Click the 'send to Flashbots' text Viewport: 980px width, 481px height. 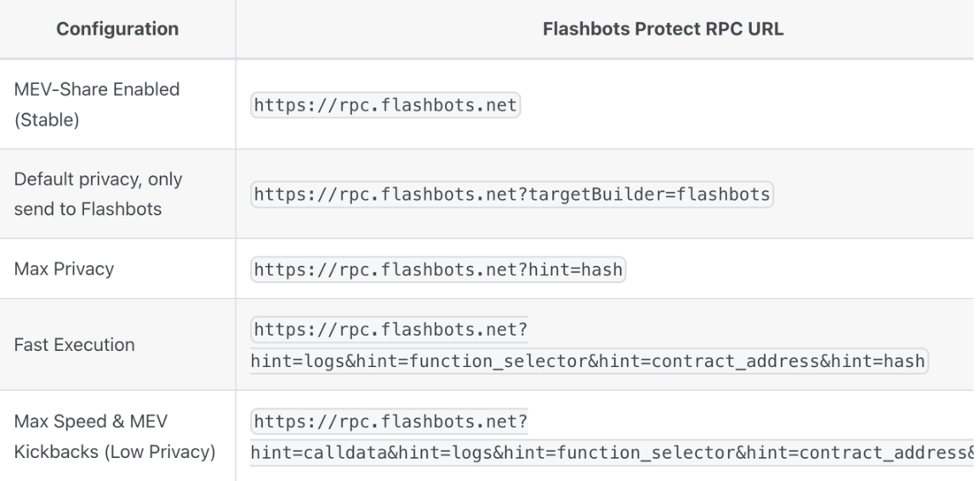[88, 209]
